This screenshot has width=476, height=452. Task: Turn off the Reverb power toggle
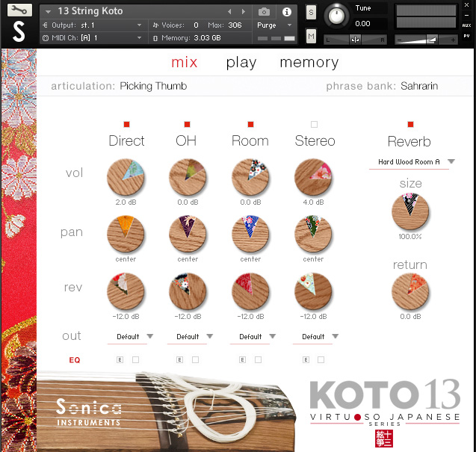coord(409,124)
